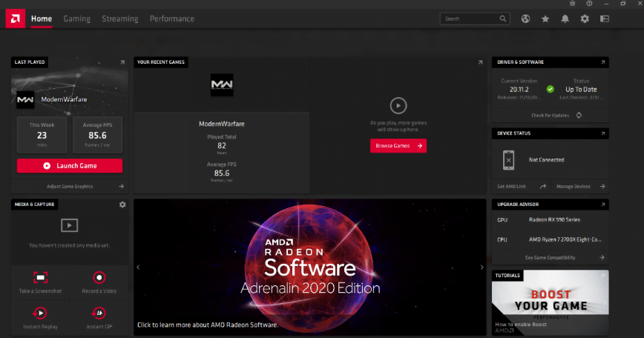Viewport: 644px width, 338px height.
Task: Click the AMD logo icon
Action: pos(15,19)
